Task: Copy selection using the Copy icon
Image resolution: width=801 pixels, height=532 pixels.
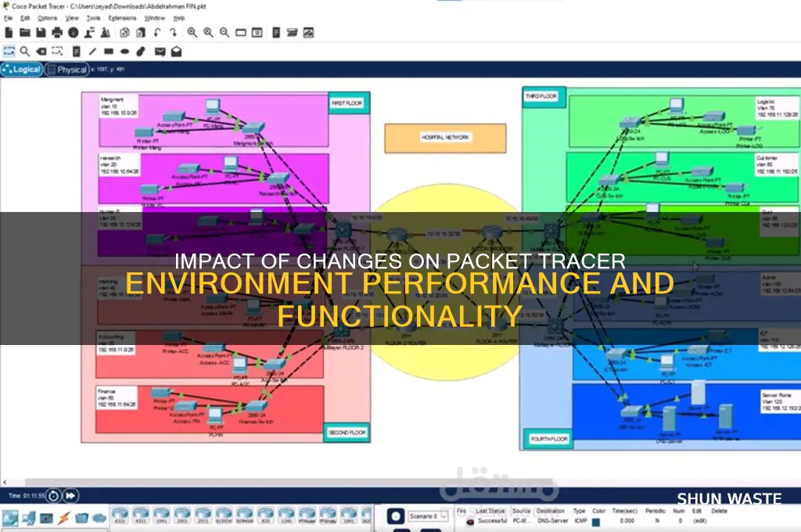Action: click(124, 33)
